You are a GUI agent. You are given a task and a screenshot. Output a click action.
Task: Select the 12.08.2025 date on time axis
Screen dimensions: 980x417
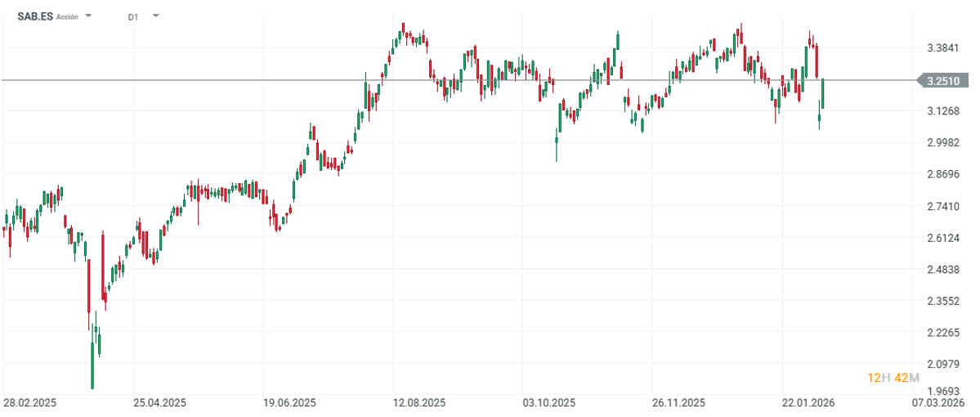click(418, 403)
